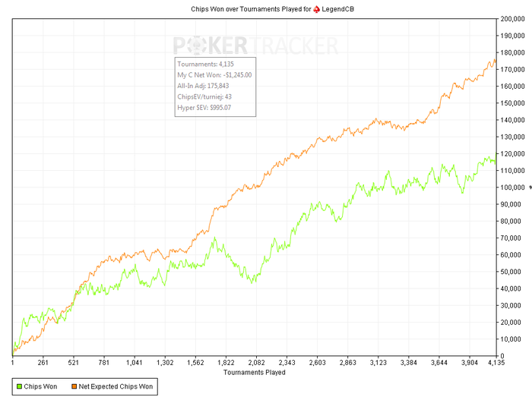The image size is (532, 397).
Task: Click the 190,000 y-axis label
Action: coord(513,36)
